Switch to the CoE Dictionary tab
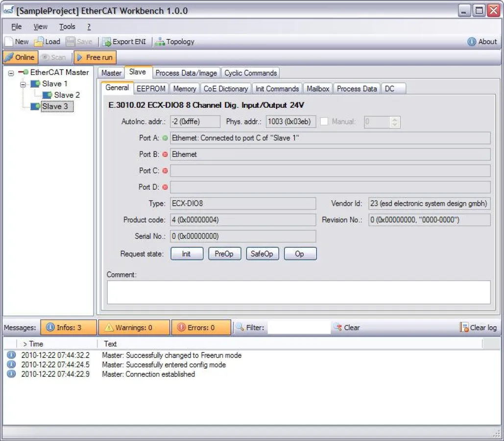Image resolution: width=504 pixels, height=441 pixels. tap(225, 89)
